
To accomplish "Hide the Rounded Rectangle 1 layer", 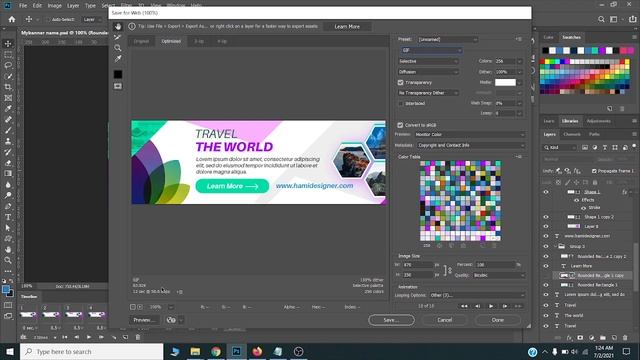I will pyautogui.click(x=546, y=285).
